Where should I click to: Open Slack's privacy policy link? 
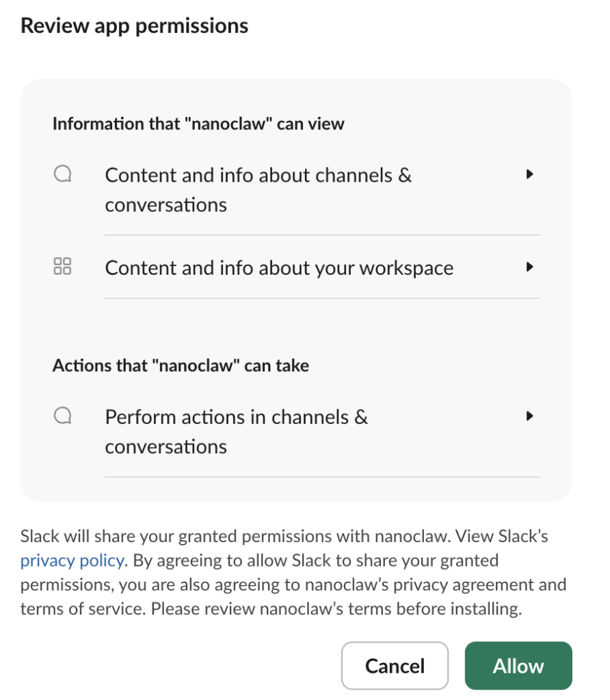[72, 561]
